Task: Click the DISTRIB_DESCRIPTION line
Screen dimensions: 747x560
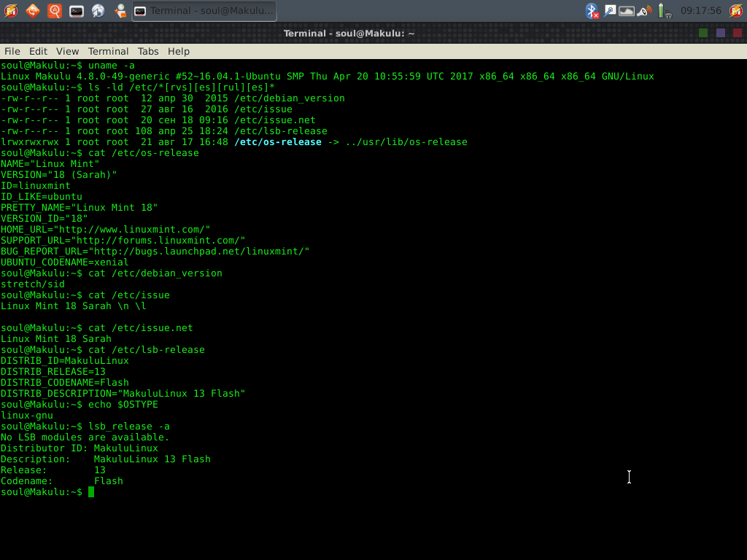Action: coord(123,394)
